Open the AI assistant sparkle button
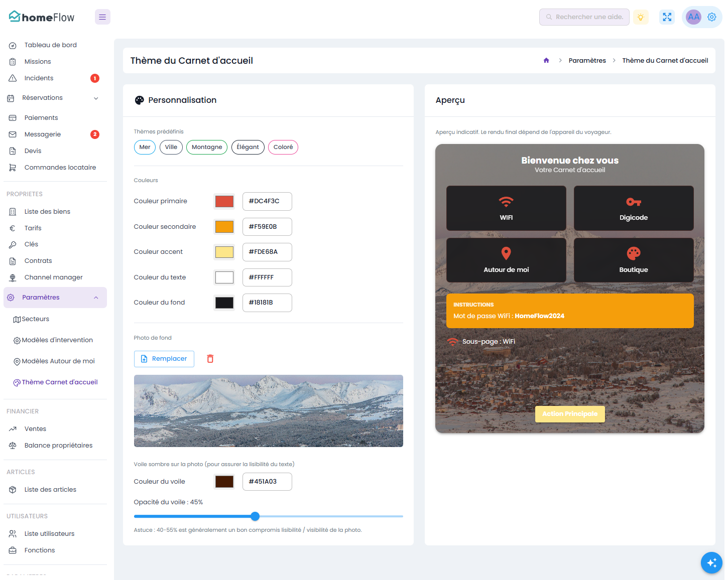The height and width of the screenshot is (580, 728). pyautogui.click(x=711, y=562)
